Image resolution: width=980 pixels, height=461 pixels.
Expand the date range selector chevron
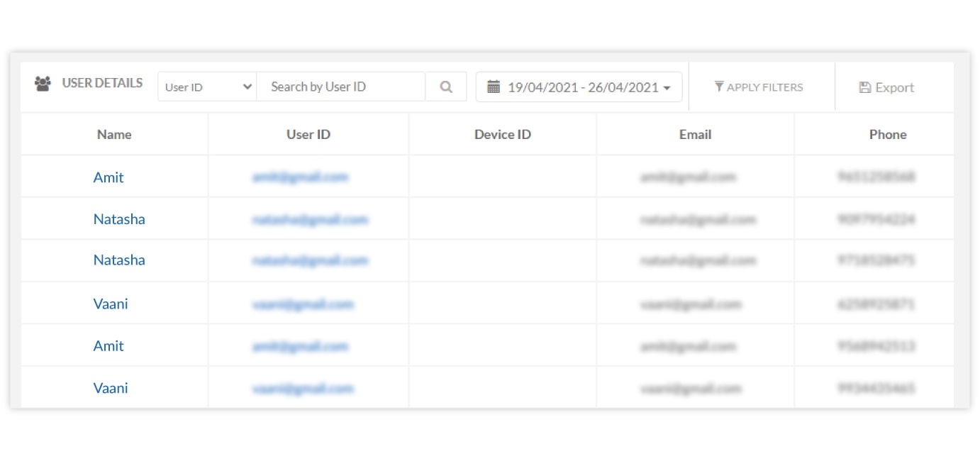tap(667, 88)
